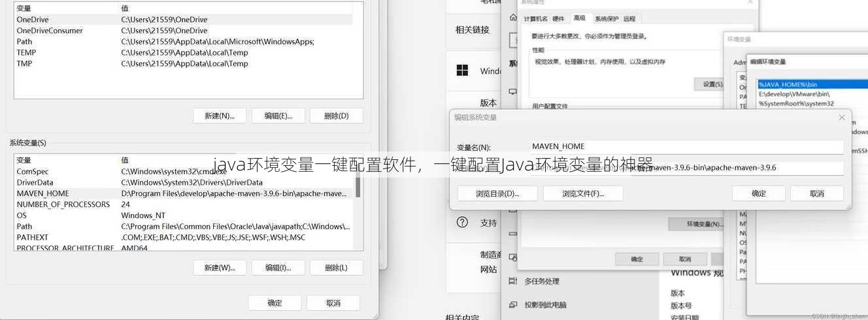The image size is (868, 320).
Task: Open 投影到此电脑 in Settings sidebar
Action: click(x=545, y=304)
